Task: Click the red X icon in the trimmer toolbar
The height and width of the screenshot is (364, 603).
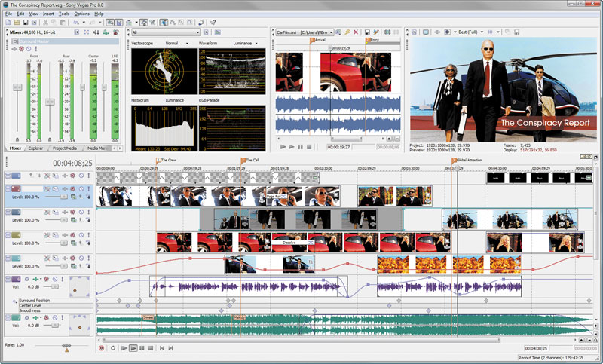Action: point(357,32)
